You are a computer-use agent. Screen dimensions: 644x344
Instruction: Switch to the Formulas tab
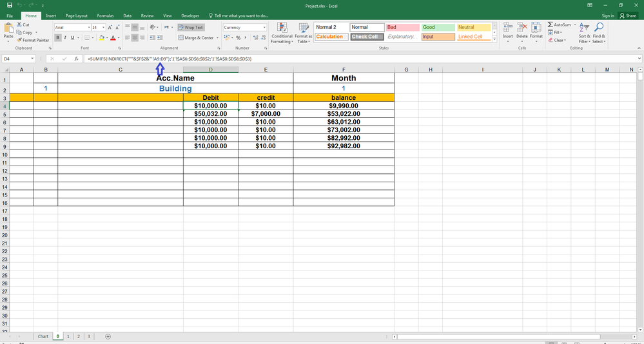(105, 15)
